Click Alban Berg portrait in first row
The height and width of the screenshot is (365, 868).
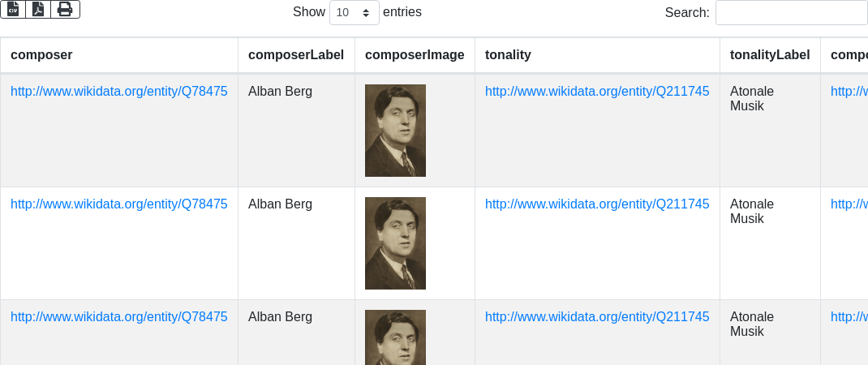[x=395, y=131]
